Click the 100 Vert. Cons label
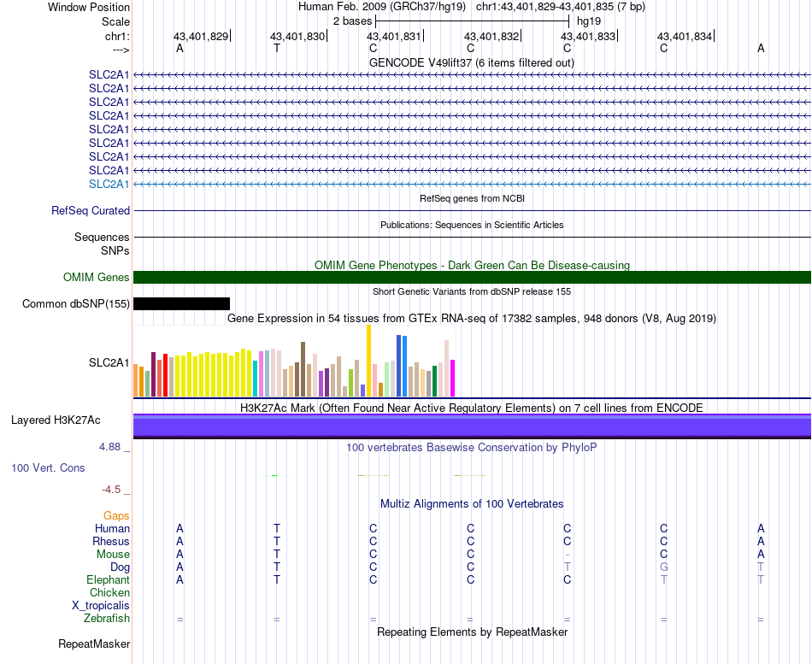The height and width of the screenshot is (664, 812). tap(48, 467)
